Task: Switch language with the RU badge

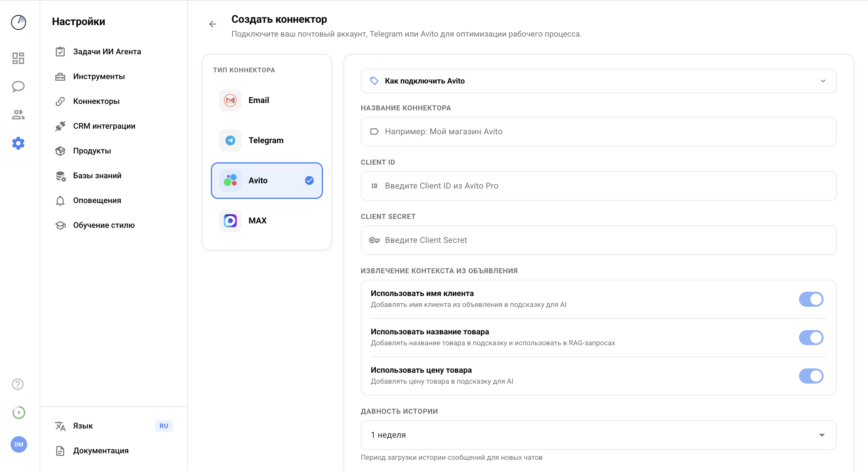Action: pos(164,426)
